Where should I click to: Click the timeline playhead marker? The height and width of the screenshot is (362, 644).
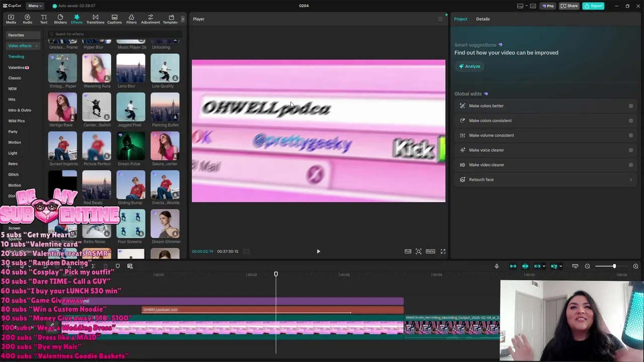pyautogui.click(x=276, y=274)
